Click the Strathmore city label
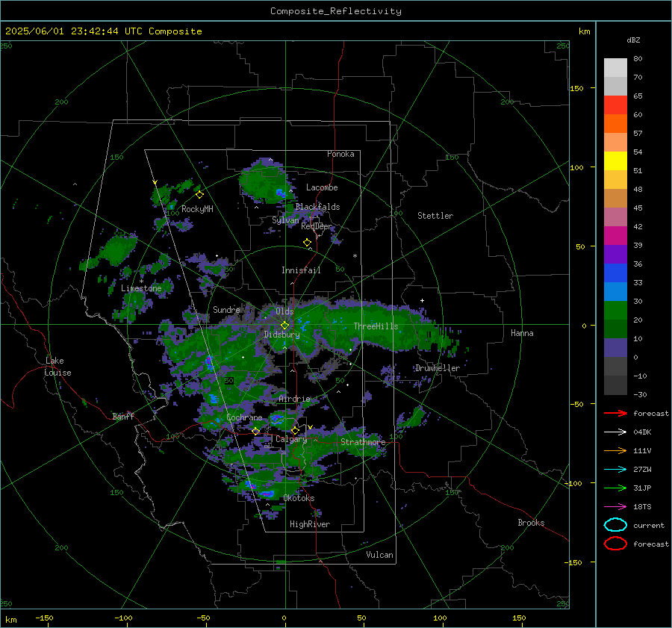 pos(363,442)
